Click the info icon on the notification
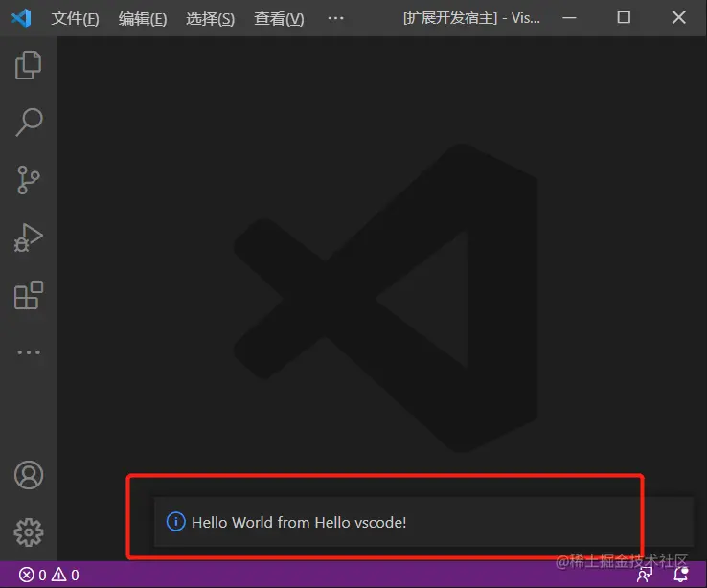The image size is (707, 588). tap(176, 522)
